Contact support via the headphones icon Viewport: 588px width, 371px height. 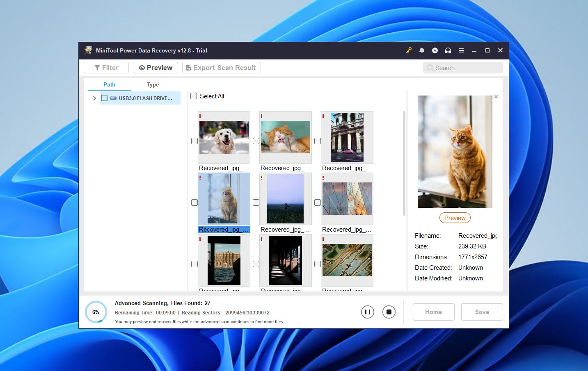click(448, 50)
